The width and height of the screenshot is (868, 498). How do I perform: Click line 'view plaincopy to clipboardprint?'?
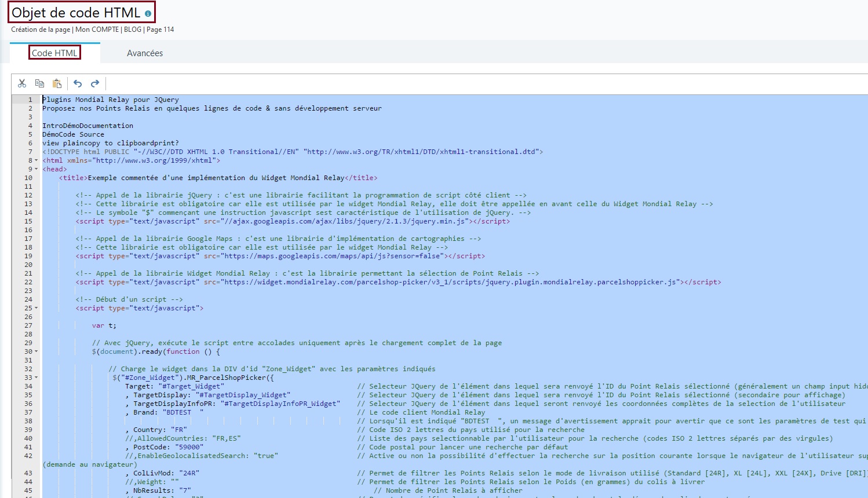tap(111, 143)
